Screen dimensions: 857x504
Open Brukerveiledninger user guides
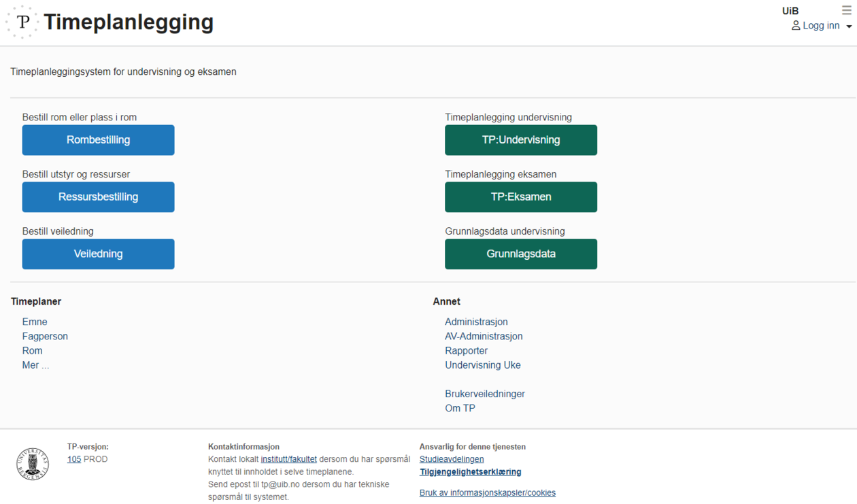tap(484, 394)
